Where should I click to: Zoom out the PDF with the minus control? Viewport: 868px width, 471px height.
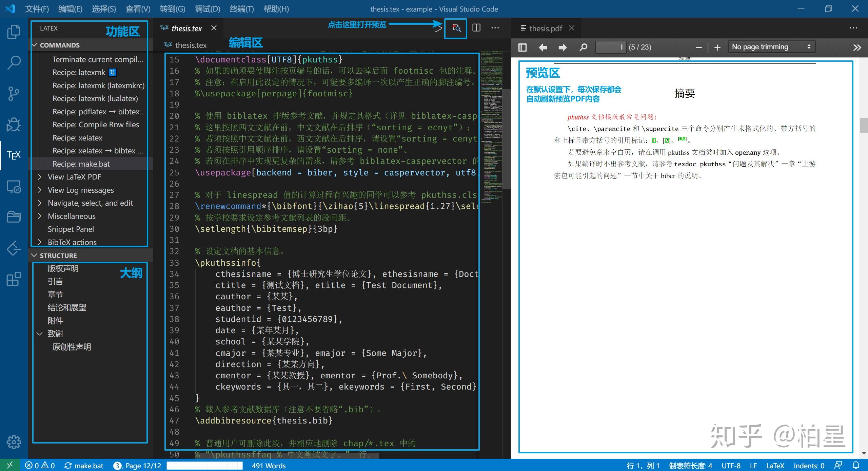click(x=698, y=47)
